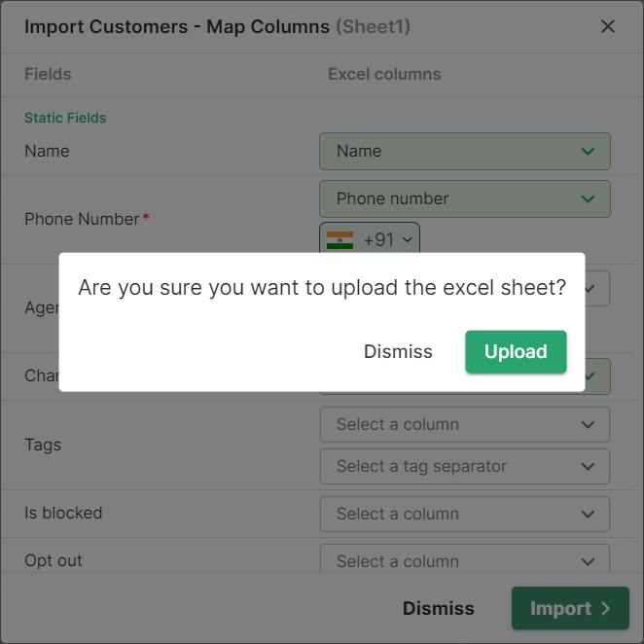Click the 'Excel columns' header
This screenshot has height=644, width=644.
(x=384, y=74)
